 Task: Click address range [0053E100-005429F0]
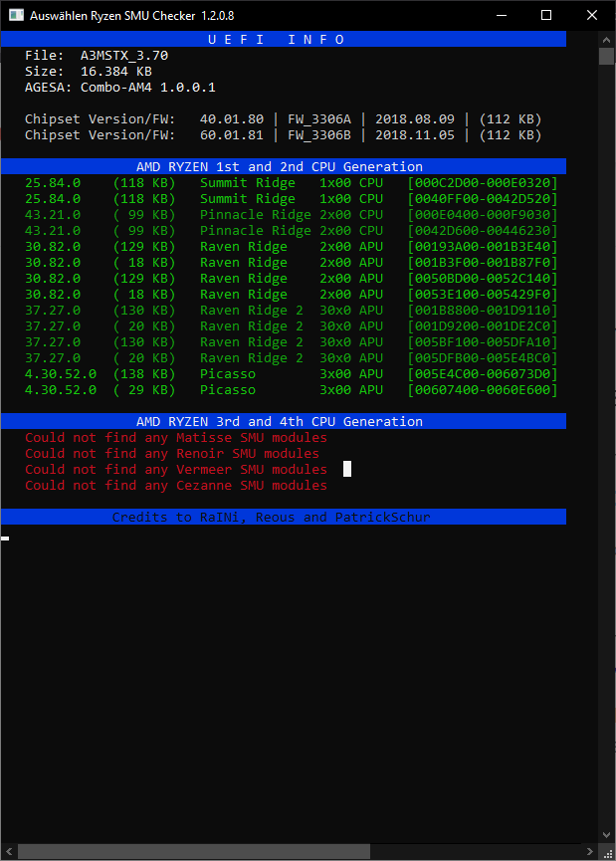[x=483, y=295]
